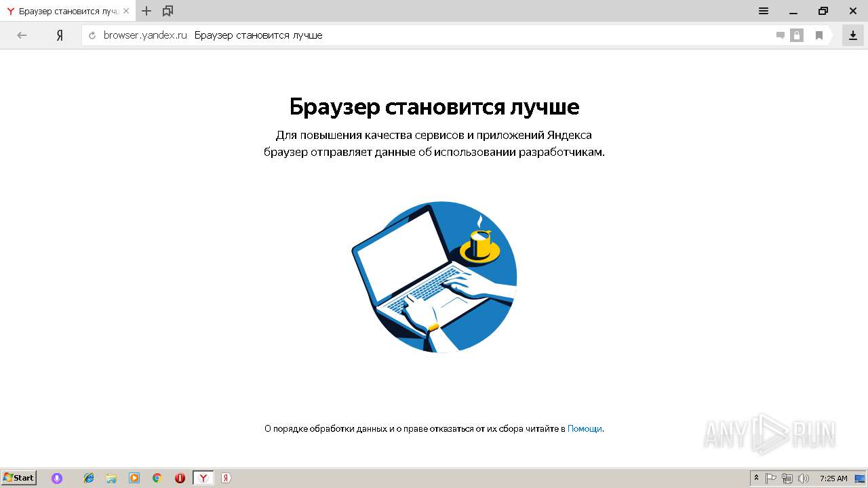
Task: Open the reviews speech-bubble icon in address bar
Action: (x=781, y=35)
